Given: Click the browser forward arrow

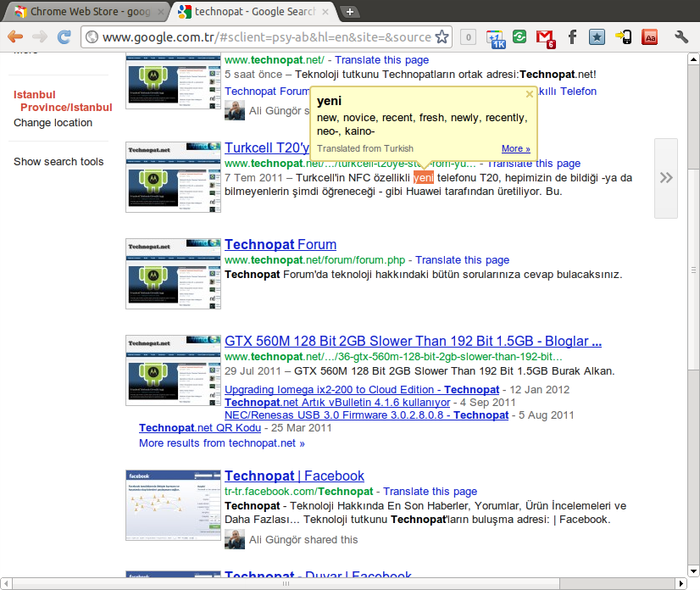Looking at the screenshot, I should (40, 36).
